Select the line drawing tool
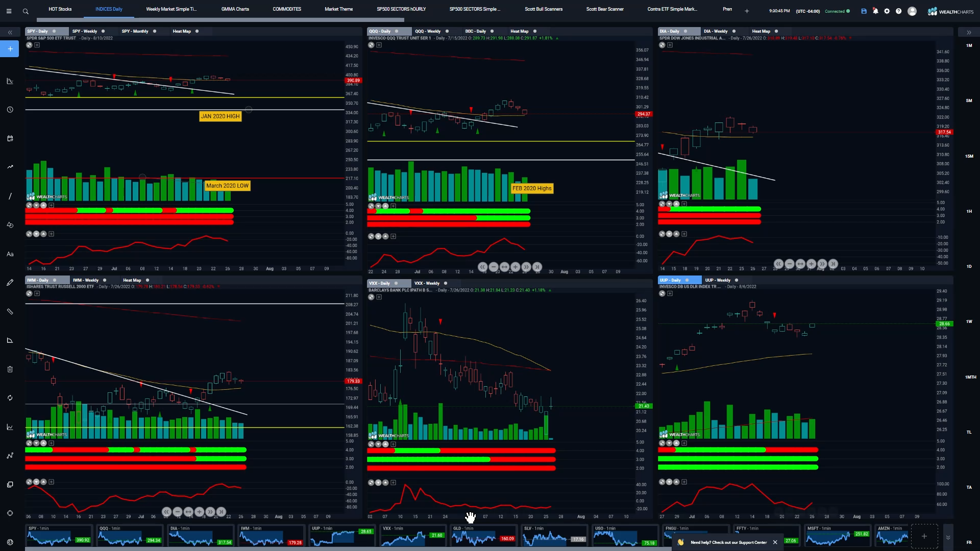Image resolution: width=980 pixels, height=551 pixels. click(10, 196)
